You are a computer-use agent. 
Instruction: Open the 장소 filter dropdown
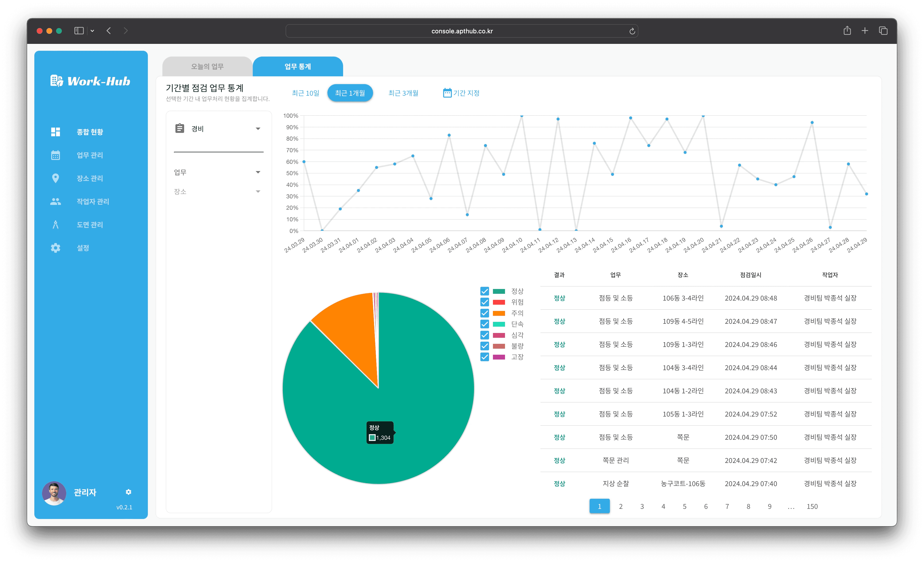[258, 192]
